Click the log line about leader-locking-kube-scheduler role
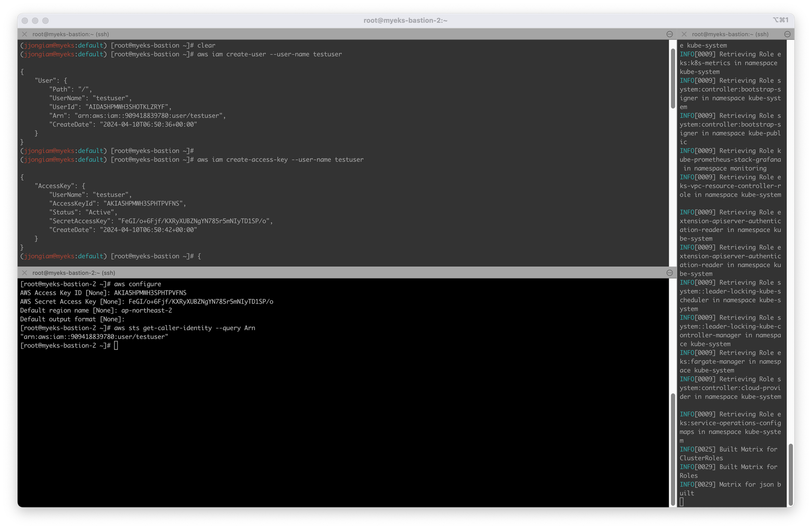This screenshot has width=812, height=529. 730,296
